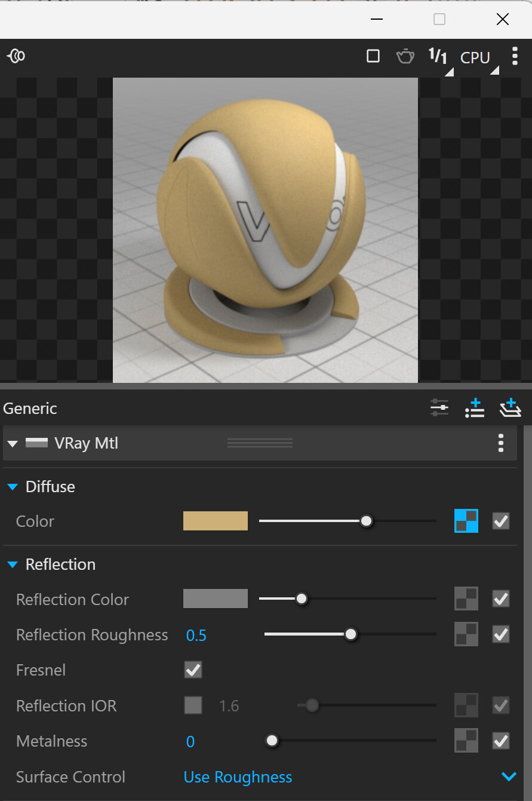Open the 1/1 preview resolution dropdown
The height and width of the screenshot is (801, 532).
tap(441, 60)
